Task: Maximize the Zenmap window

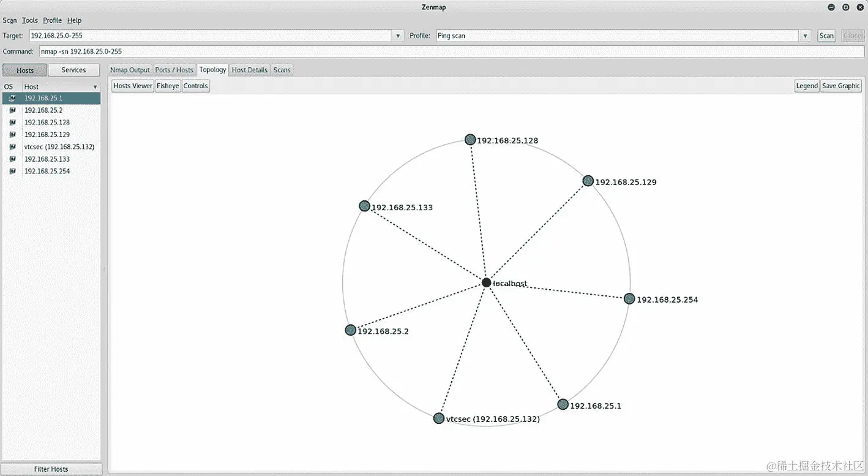Action: click(845, 7)
